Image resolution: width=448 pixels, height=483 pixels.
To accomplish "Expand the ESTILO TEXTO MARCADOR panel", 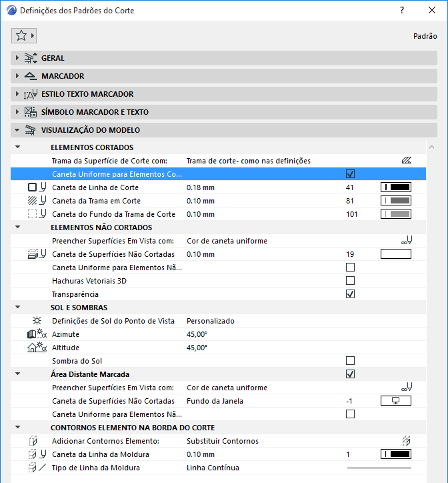I will coord(17,94).
